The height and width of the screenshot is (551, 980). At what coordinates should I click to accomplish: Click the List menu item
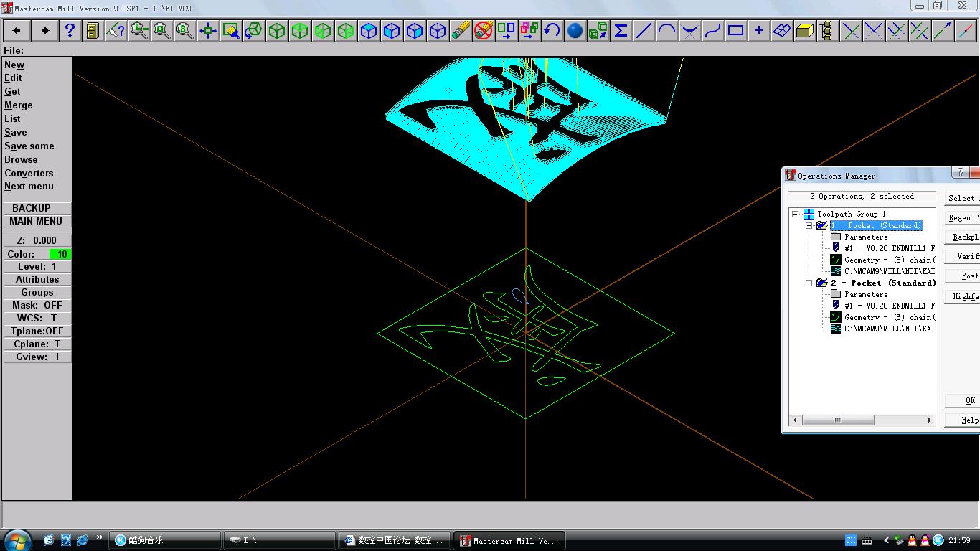pos(12,118)
